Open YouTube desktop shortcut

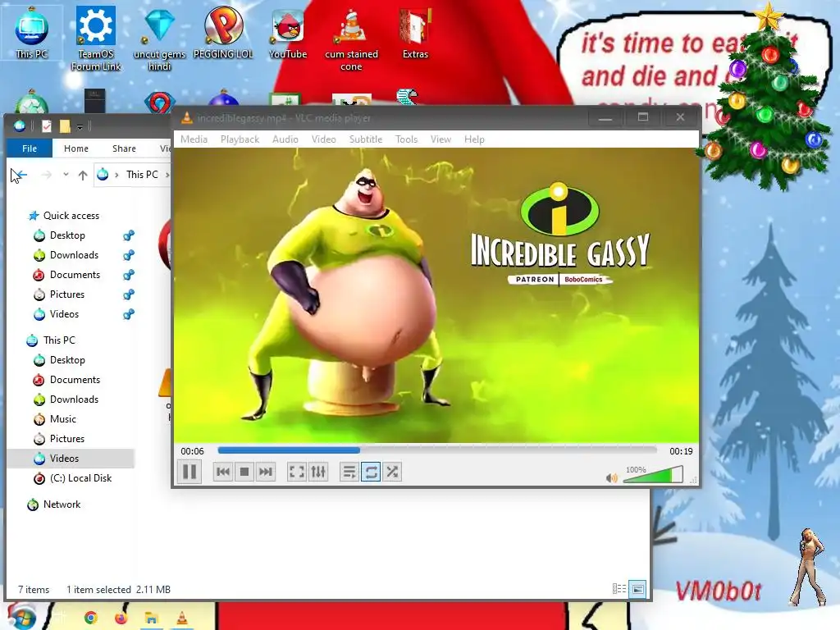[x=288, y=33]
